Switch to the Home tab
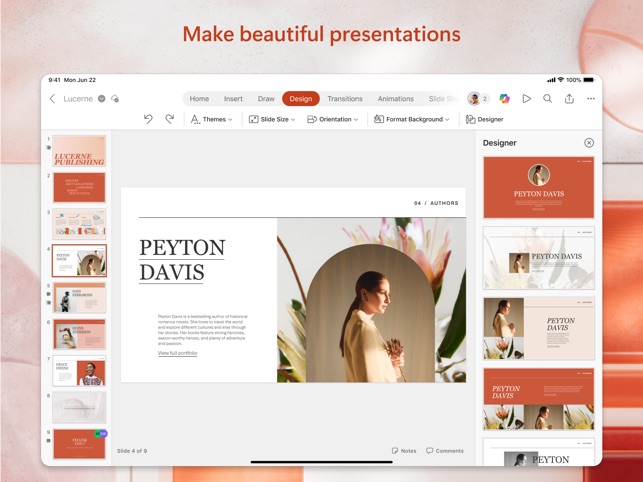The image size is (643, 482). pyautogui.click(x=199, y=99)
